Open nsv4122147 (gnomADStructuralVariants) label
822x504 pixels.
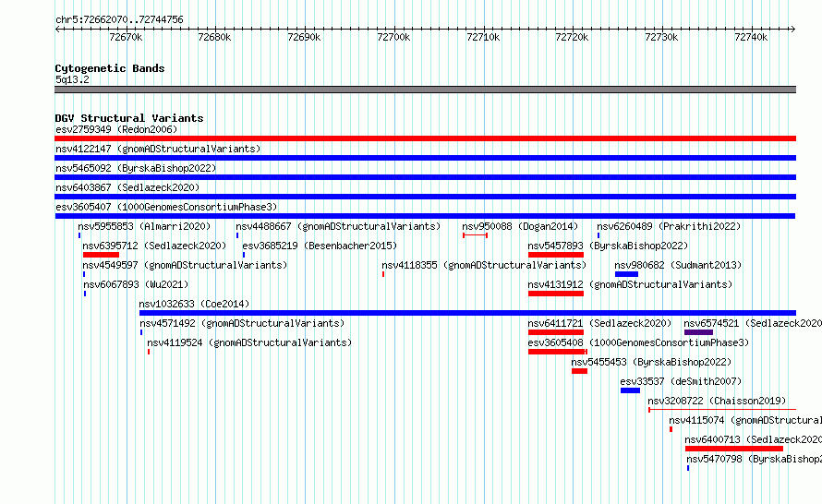[x=158, y=149]
